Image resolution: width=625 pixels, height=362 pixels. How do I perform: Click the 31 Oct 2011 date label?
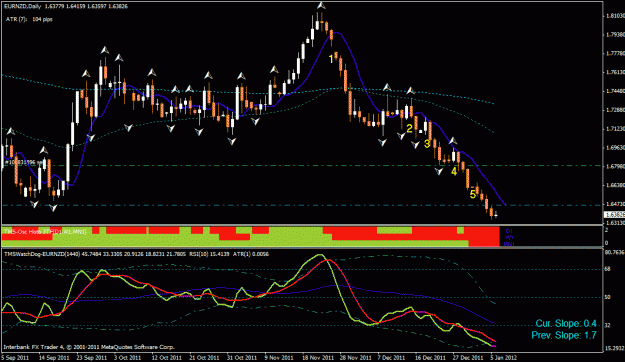click(242, 358)
